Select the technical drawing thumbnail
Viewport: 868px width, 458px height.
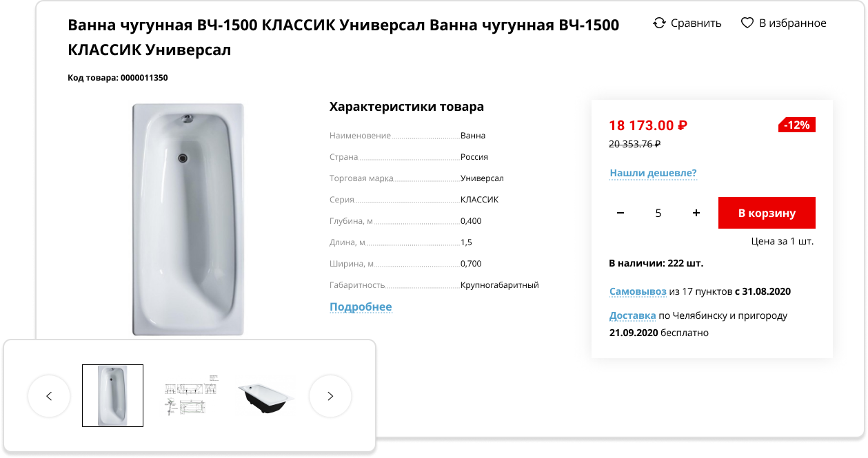190,395
